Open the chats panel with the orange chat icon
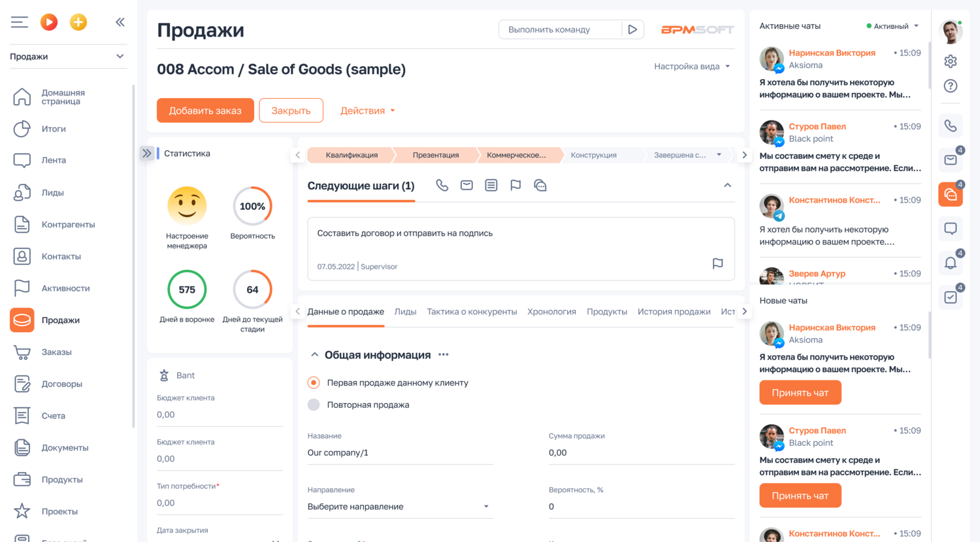The width and height of the screenshot is (980, 542). 951,194
